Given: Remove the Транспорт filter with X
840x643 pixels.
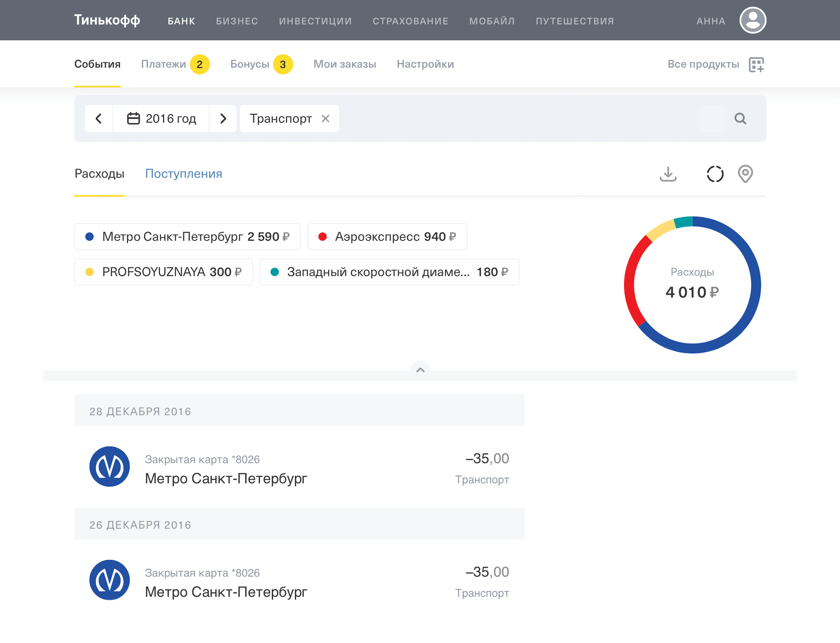Looking at the screenshot, I should click(325, 119).
